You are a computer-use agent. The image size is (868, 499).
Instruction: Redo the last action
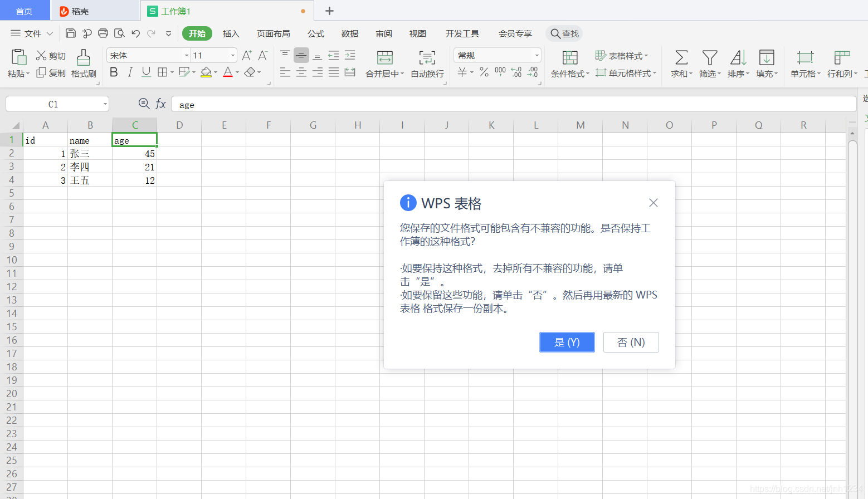coord(151,33)
